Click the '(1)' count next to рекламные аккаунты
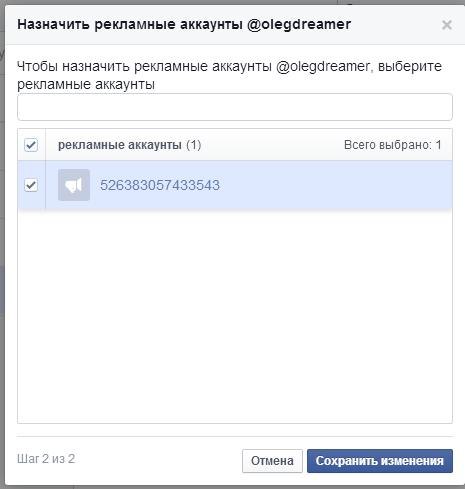This screenshot has width=465, height=489. tap(194, 145)
